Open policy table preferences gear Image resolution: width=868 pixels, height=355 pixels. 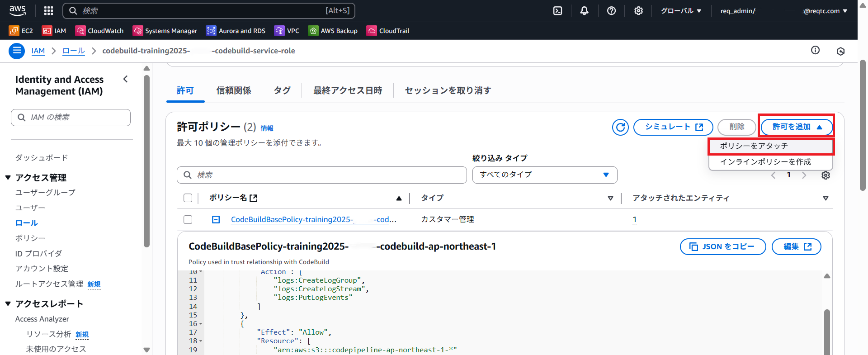[826, 175]
